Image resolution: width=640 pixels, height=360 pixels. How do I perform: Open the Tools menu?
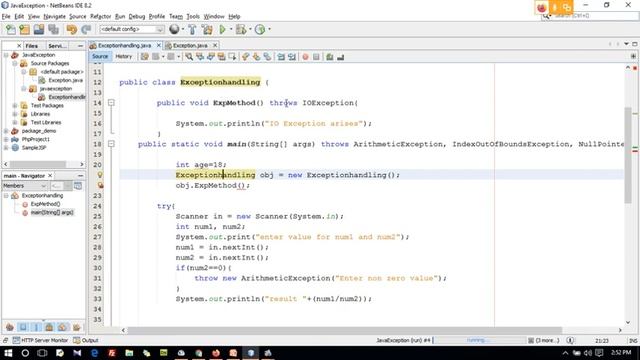(193, 16)
